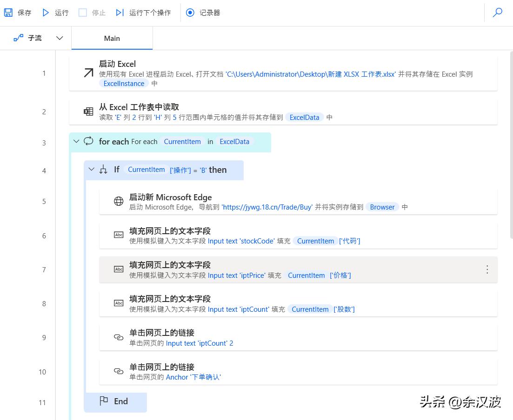Open the 记录器 (Recorder) tool
The height and width of the screenshot is (420, 513).
190,13
